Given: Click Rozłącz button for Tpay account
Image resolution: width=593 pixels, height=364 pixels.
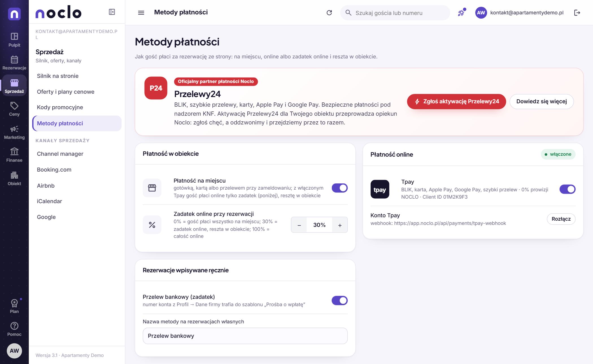Looking at the screenshot, I should [561, 219].
